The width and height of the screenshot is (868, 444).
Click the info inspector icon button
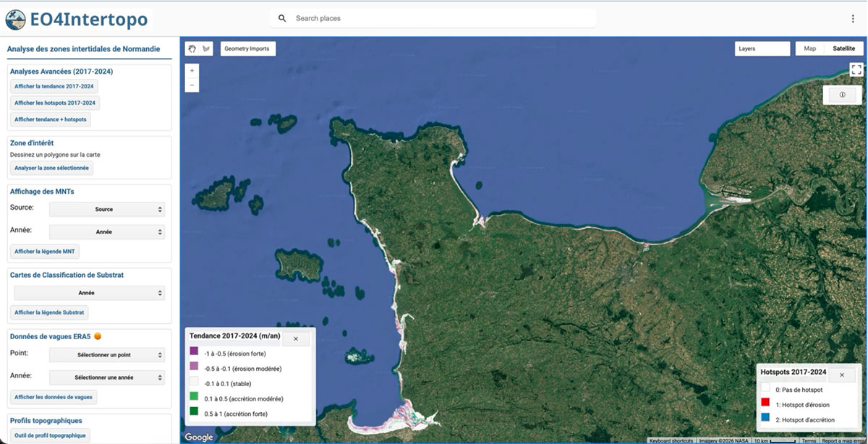(843, 95)
